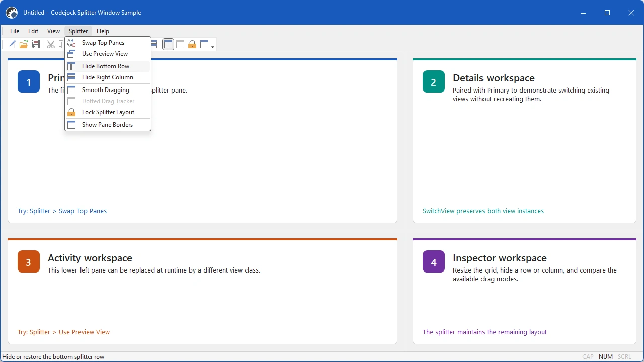The height and width of the screenshot is (362, 644).
Task: Select Use Preview View menu entry
Action: pyautogui.click(x=108, y=54)
